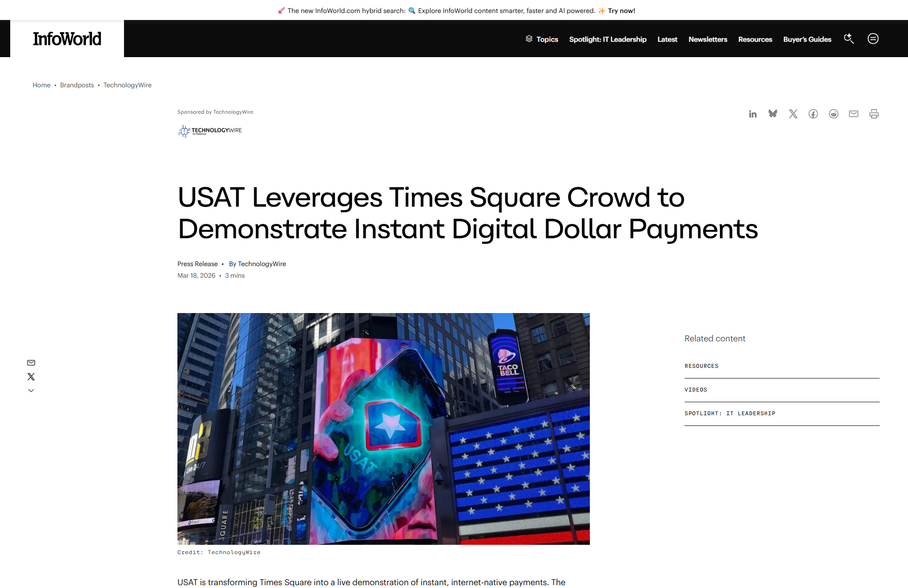Viewport: 908px width, 588px height.
Task: Share via X from the left sidebar
Action: click(31, 376)
